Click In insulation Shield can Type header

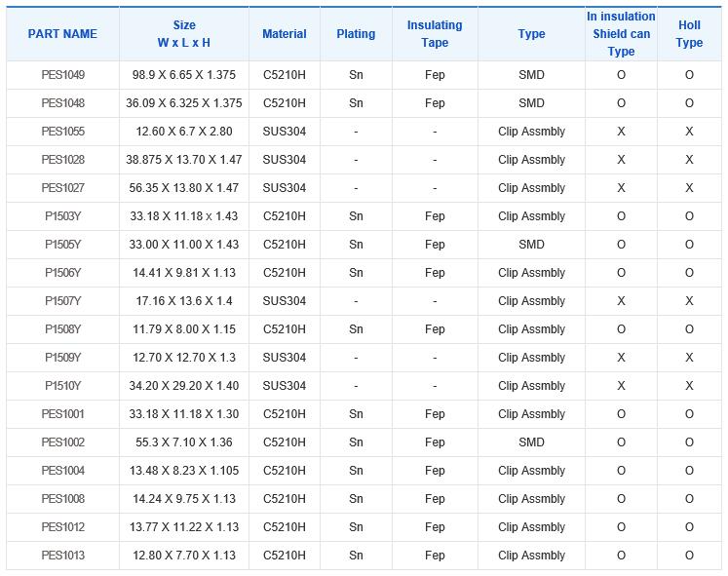(x=621, y=34)
